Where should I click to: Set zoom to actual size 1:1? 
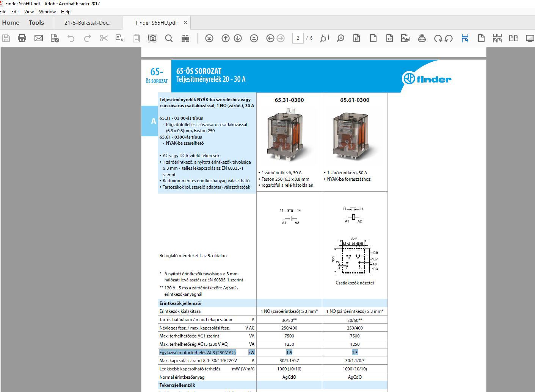pos(356,38)
